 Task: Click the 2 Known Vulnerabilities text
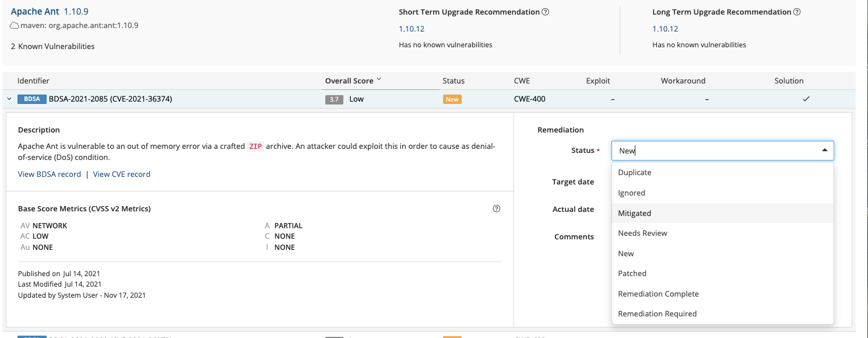(x=52, y=46)
